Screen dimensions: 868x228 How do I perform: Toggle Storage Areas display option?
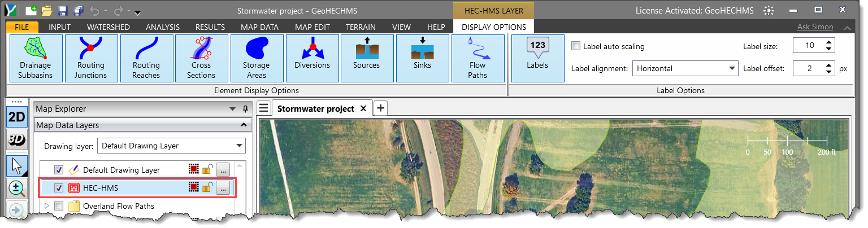[x=256, y=59]
